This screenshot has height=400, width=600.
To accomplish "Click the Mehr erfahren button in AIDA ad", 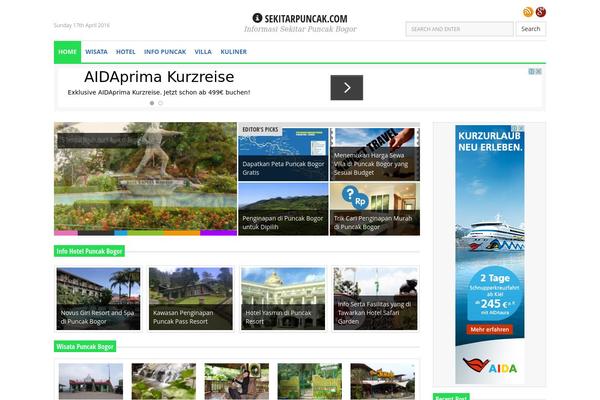I will click(x=489, y=329).
